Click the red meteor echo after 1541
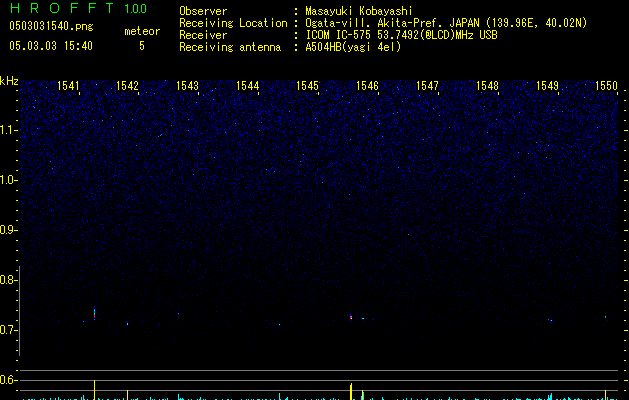Viewport: 629px width, 400px height. (95, 313)
